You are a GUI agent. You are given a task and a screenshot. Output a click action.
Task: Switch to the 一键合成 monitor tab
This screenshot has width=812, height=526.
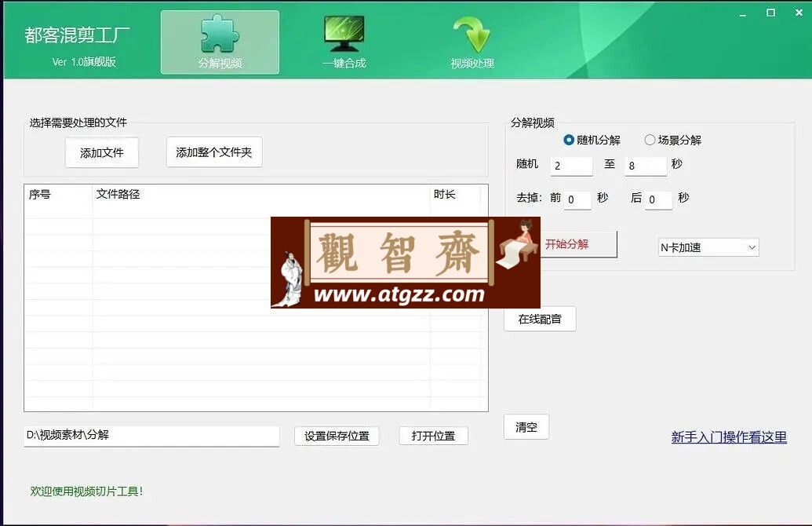tap(344, 42)
